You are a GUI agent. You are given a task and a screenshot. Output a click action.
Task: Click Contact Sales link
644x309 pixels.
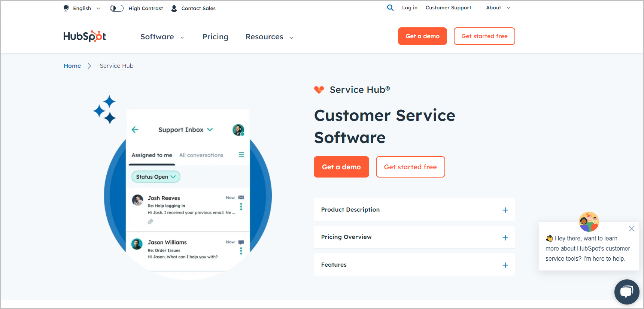pos(198,8)
